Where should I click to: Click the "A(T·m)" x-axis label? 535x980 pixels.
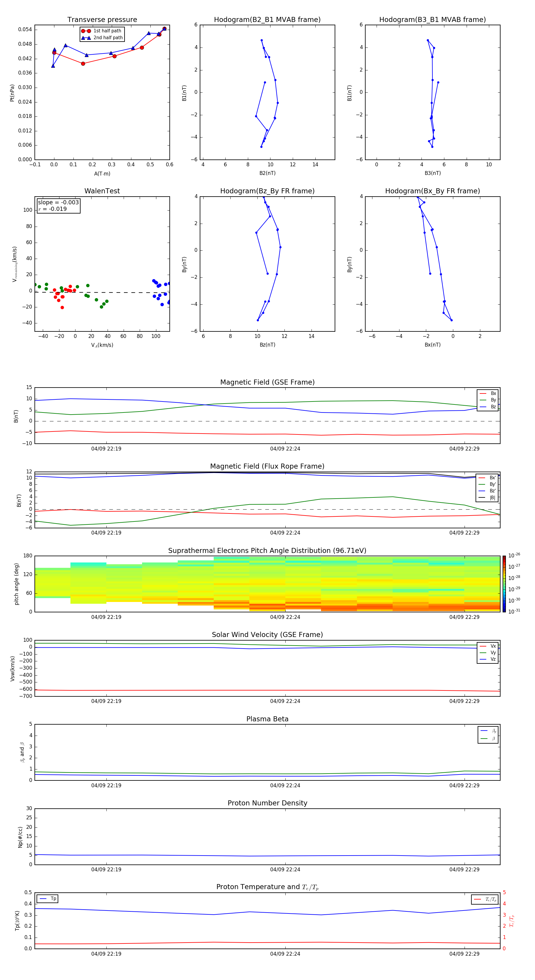click(x=102, y=174)
